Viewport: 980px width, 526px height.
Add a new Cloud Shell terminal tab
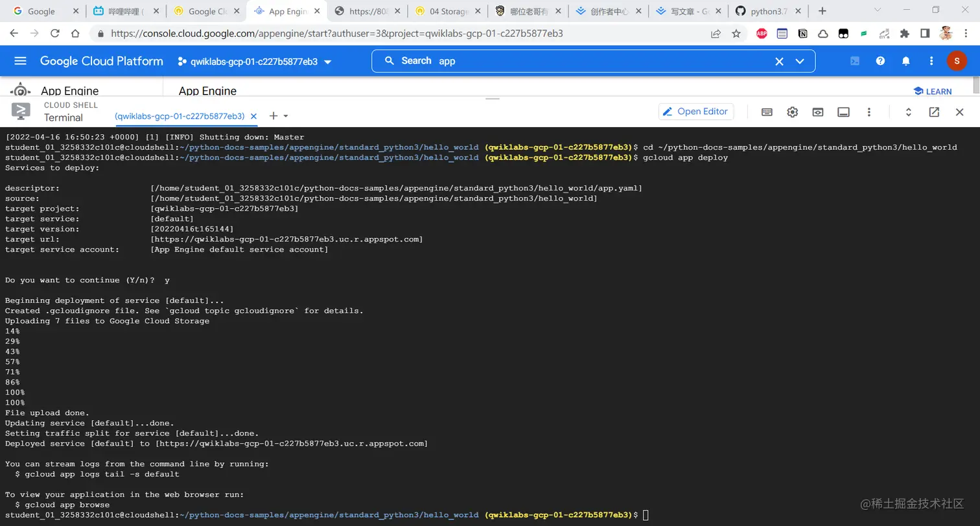click(x=274, y=116)
